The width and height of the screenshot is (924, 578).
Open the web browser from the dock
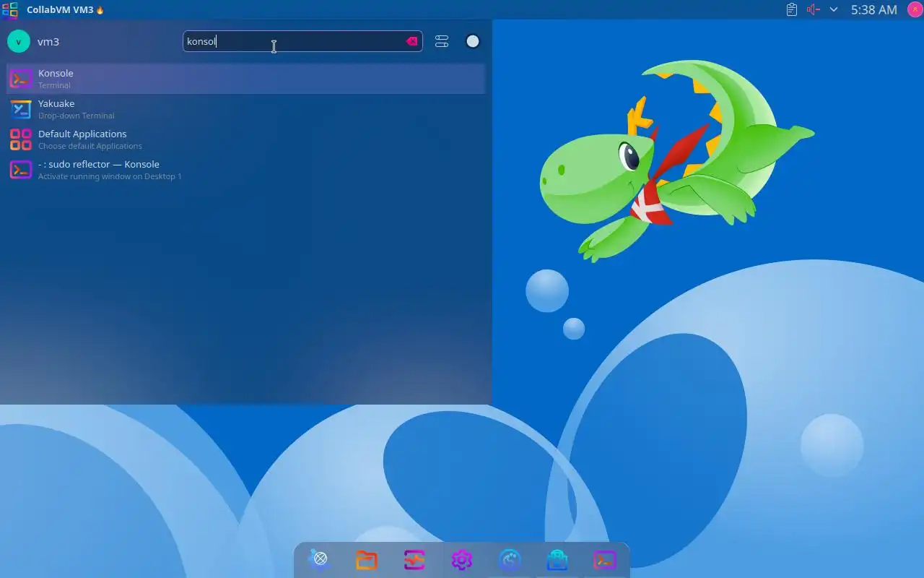(x=320, y=559)
